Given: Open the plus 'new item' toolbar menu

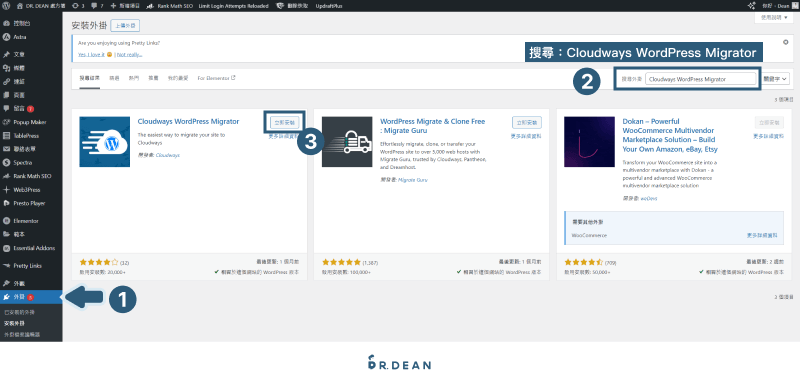Looking at the screenshot, I should pyautogui.click(x=125, y=6).
